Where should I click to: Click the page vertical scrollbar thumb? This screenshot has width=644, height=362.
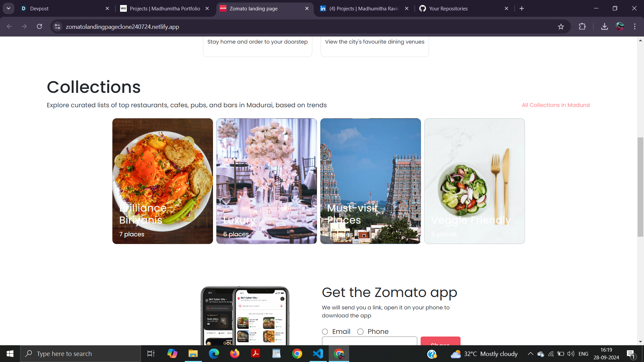pyautogui.click(x=640, y=187)
